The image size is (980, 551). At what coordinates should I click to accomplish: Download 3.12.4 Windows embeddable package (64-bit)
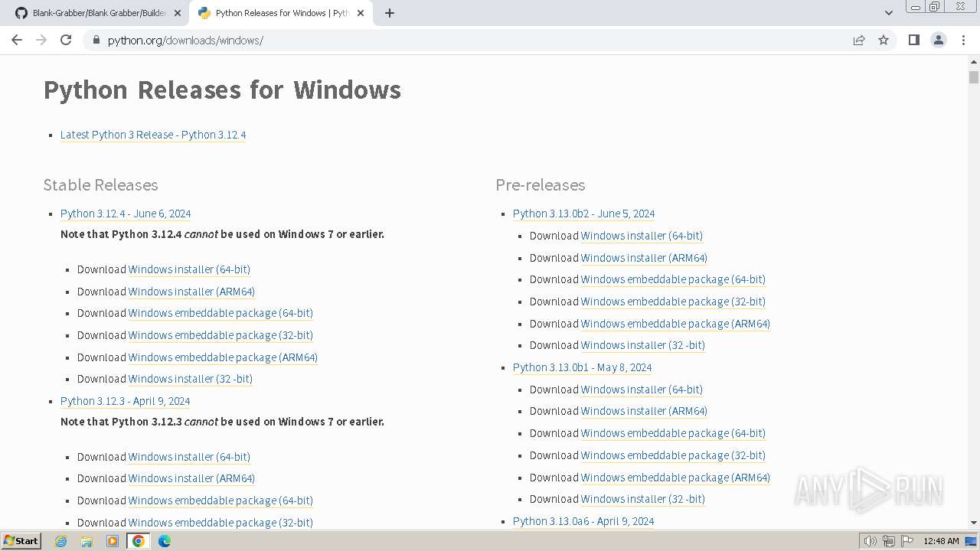[x=220, y=313]
